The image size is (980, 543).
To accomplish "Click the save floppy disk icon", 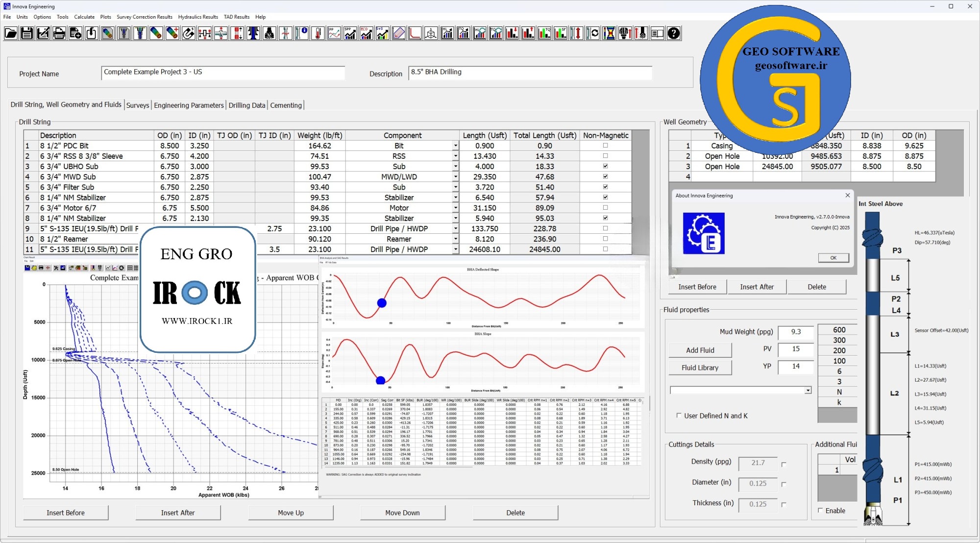I will tap(27, 33).
